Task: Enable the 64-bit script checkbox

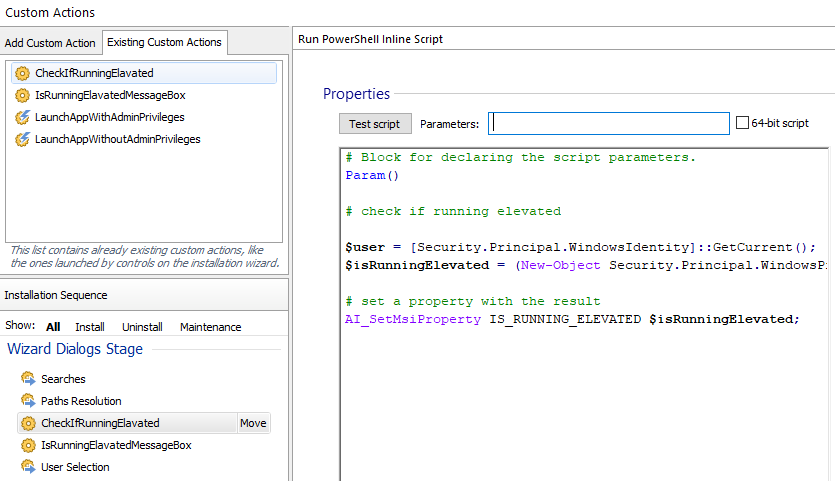Action: click(742, 123)
